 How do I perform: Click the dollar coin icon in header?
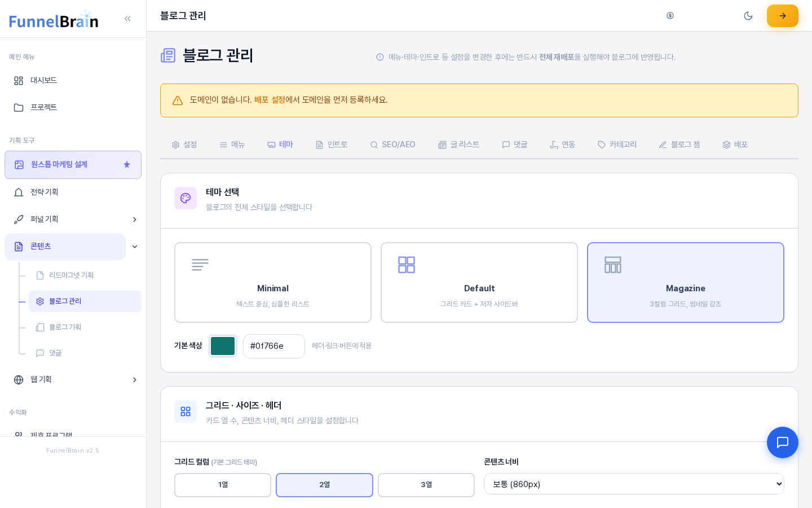point(670,16)
